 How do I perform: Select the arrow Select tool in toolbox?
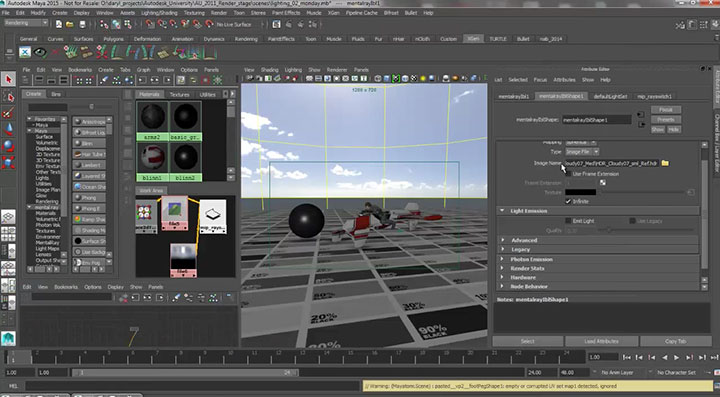point(8,79)
